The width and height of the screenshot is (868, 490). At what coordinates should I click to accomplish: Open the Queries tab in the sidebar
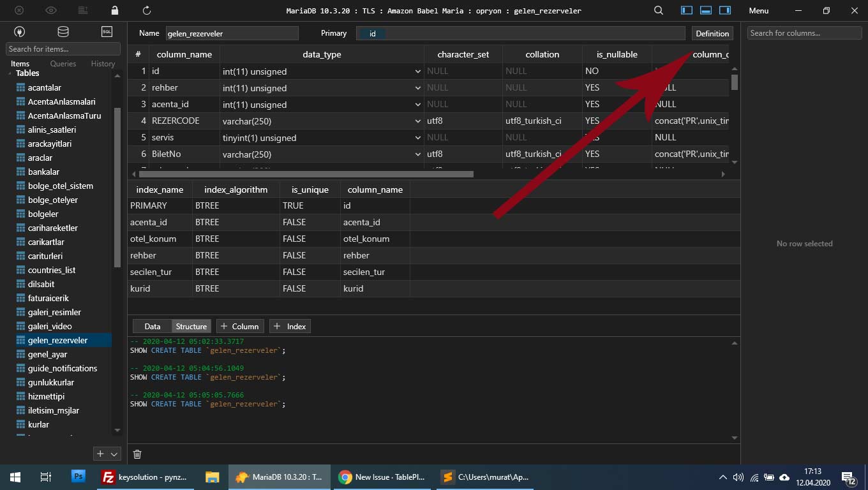pos(63,63)
